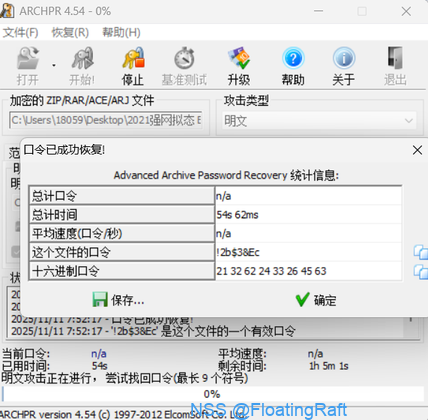This screenshot has height=420, width=428.
Task: Save results with the 保存... button
Action: coord(118,300)
